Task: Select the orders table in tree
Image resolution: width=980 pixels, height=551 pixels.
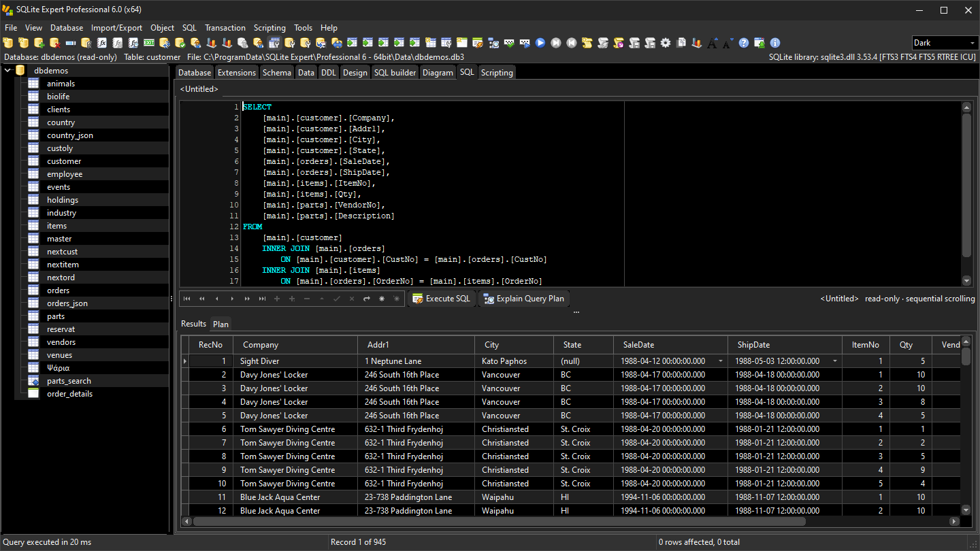Action: click(x=59, y=290)
